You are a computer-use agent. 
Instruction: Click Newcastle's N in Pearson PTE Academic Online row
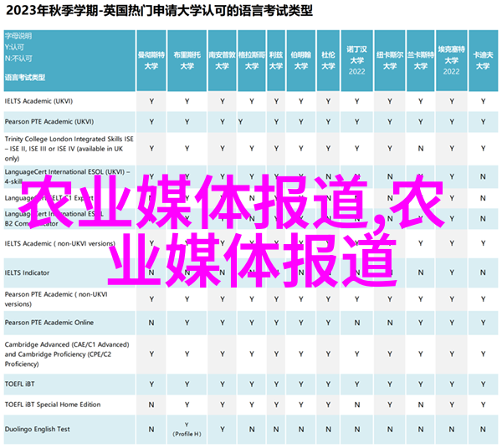(x=390, y=323)
